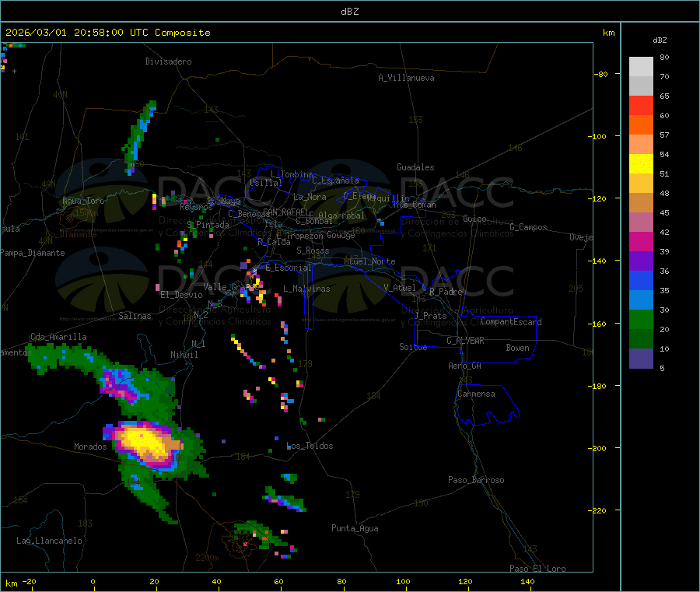This screenshot has width=700, height=592.
Task: Click the L_Malvinas map label
Action: pyautogui.click(x=306, y=289)
